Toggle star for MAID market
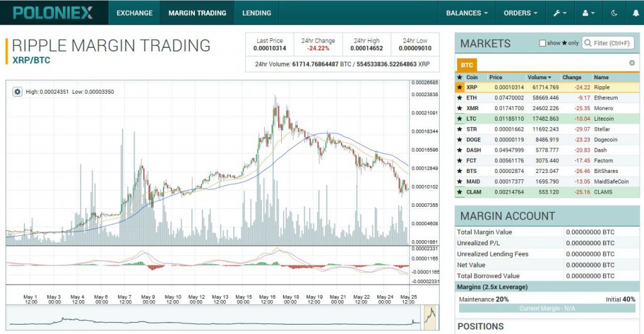644x334 pixels. pyautogui.click(x=460, y=182)
